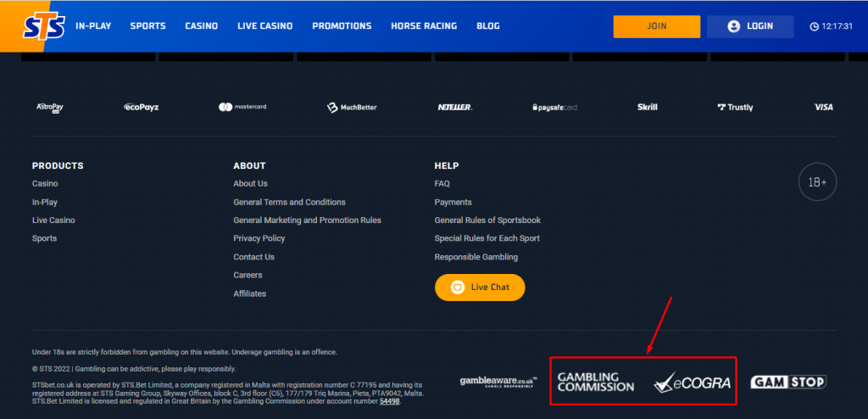Go to the Live Casino header tab

click(264, 26)
